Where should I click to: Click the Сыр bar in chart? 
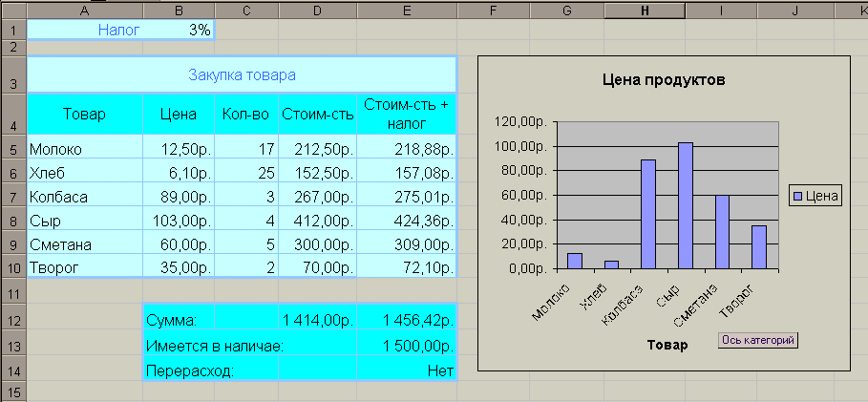click(x=686, y=206)
